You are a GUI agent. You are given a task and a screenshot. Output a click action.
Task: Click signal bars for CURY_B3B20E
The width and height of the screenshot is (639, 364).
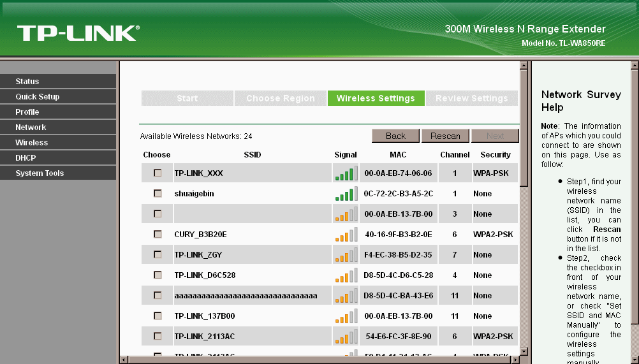pyautogui.click(x=346, y=234)
